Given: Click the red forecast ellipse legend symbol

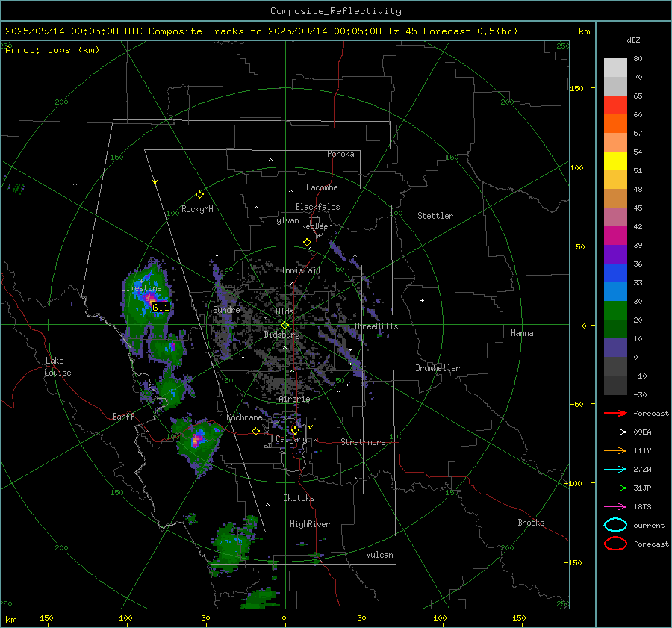Looking at the screenshot, I should 615,544.
